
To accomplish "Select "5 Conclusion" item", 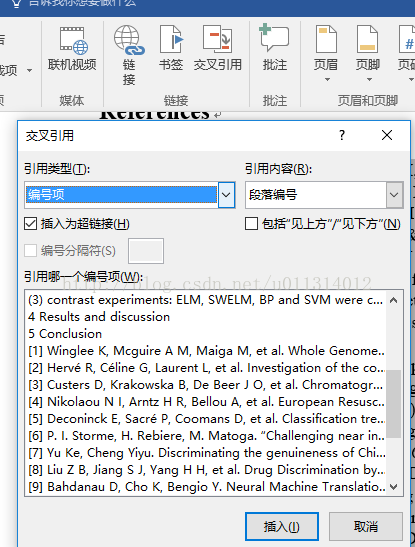I will [x=206, y=334].
